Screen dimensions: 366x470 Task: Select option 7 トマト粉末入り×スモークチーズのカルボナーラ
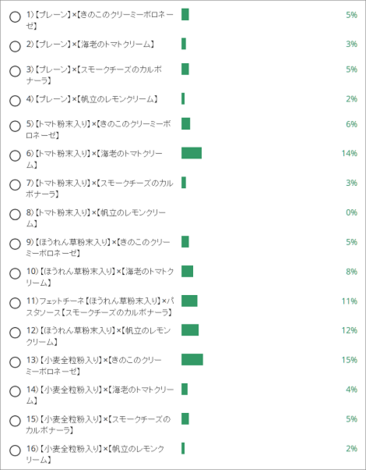coord(15,185)
